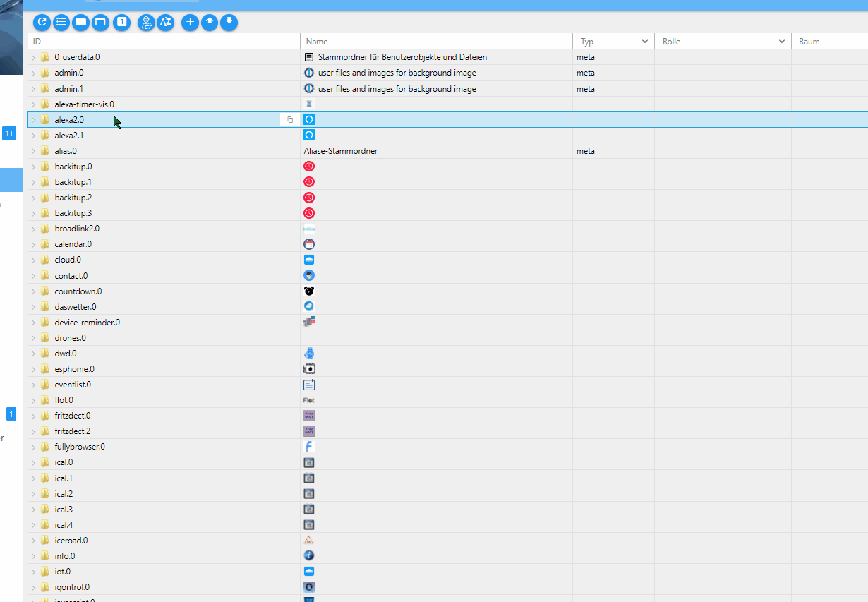Click the expand one level button

(x=122, y=22)
